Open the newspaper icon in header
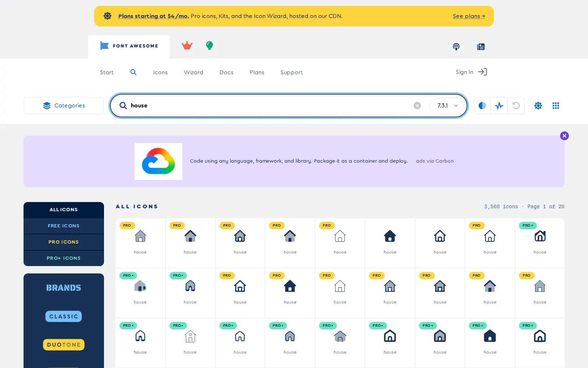The height and width of the screenshot is (368, 588). (x=481, y=47)
